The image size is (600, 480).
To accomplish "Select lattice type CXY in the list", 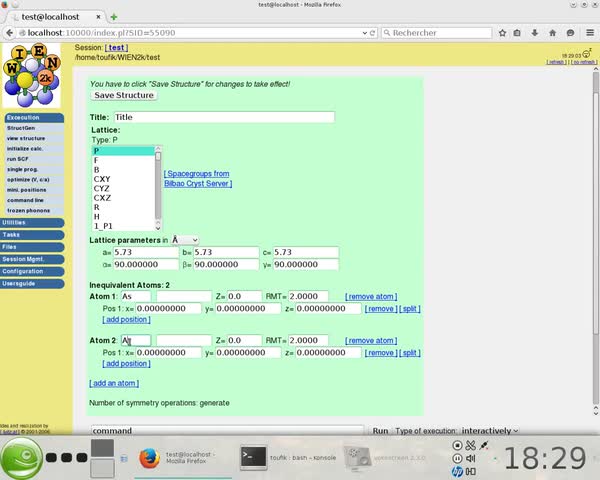I will pyautogui.click(x=123, y=179).
